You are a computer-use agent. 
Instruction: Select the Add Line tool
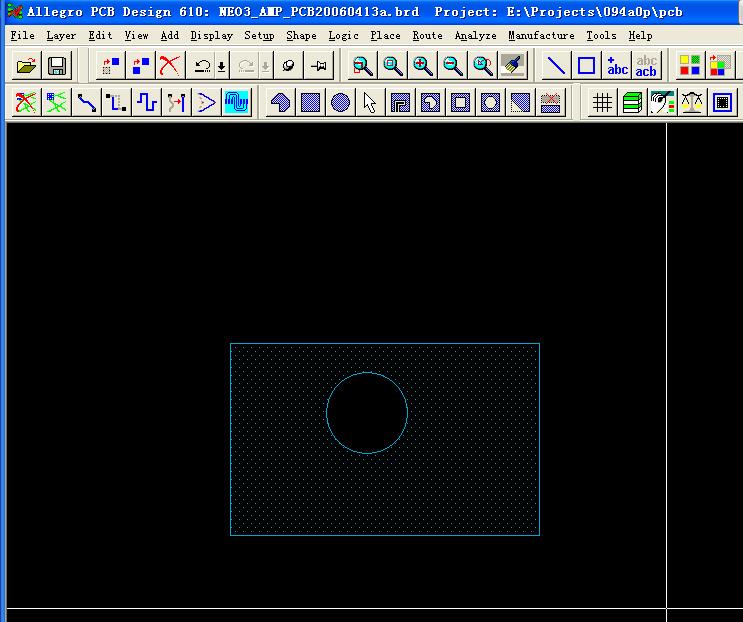(556, 65)
